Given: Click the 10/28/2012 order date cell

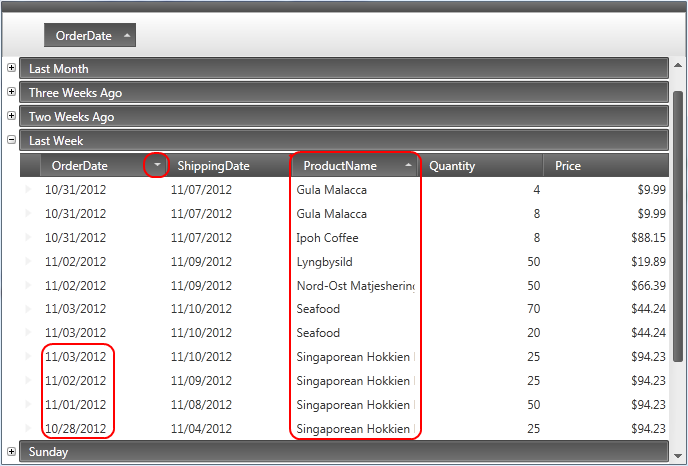Looking at the screenshot, I should [x=75, y=428].
